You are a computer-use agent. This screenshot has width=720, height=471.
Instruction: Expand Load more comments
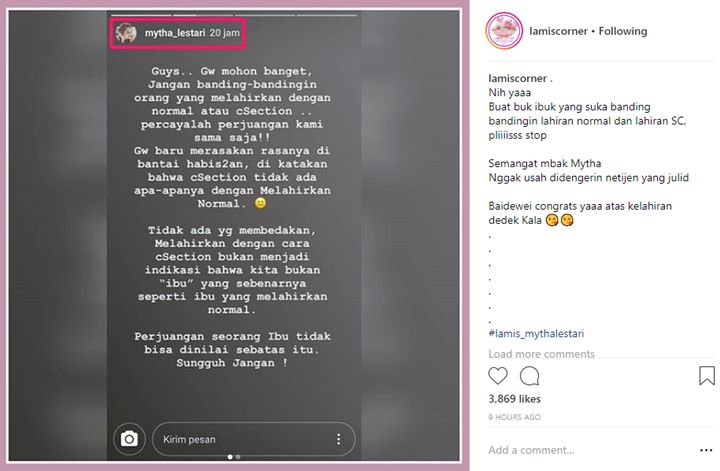click(x=541, y=354)
